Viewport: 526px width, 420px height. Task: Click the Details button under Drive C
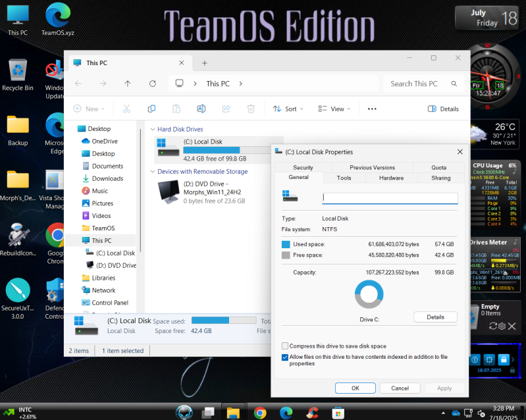(435, 317)
